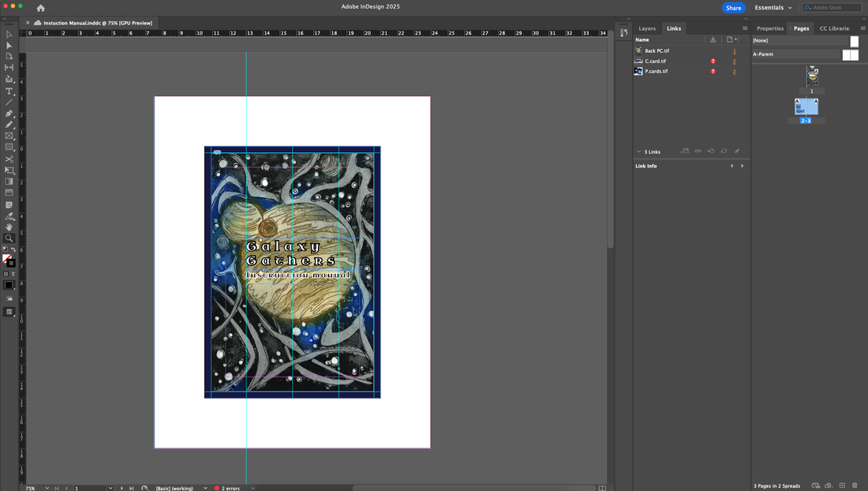Swap fill and stroke colors

tap(13, 249)
